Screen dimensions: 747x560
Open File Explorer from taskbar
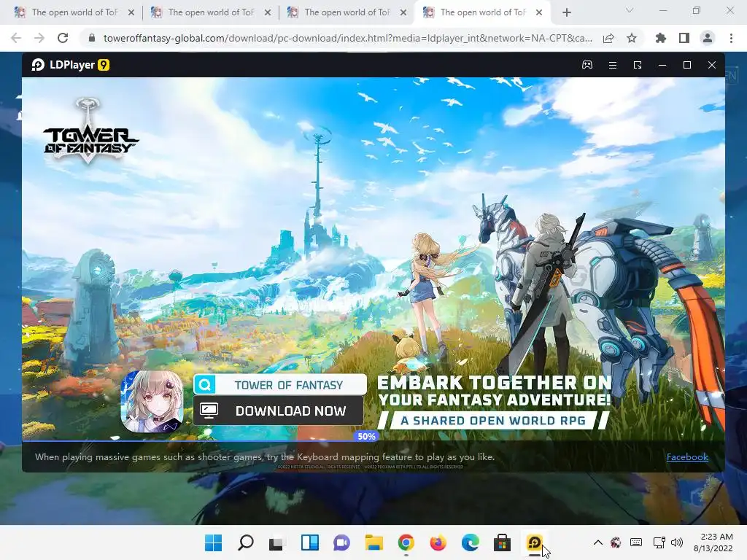point(374,542)
